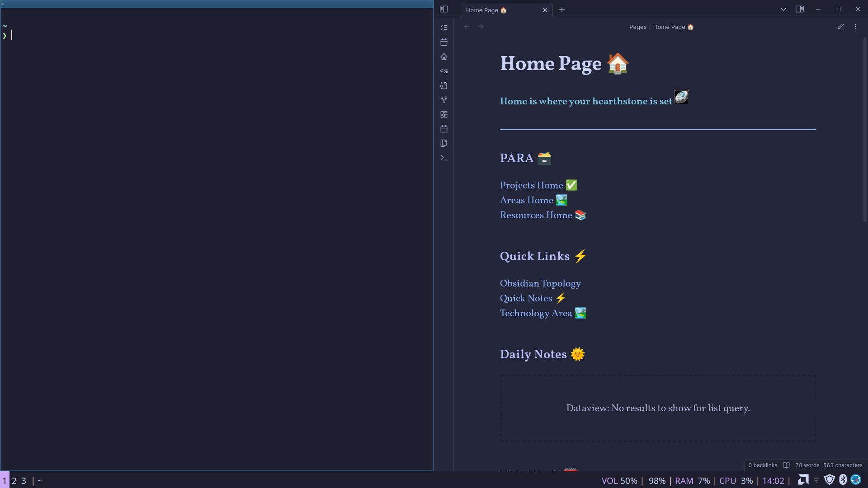Click the VOL 50% bar indicator
The height and width of the screenshot is (488, 868).
pyautogui.click(x=619, y=481)
